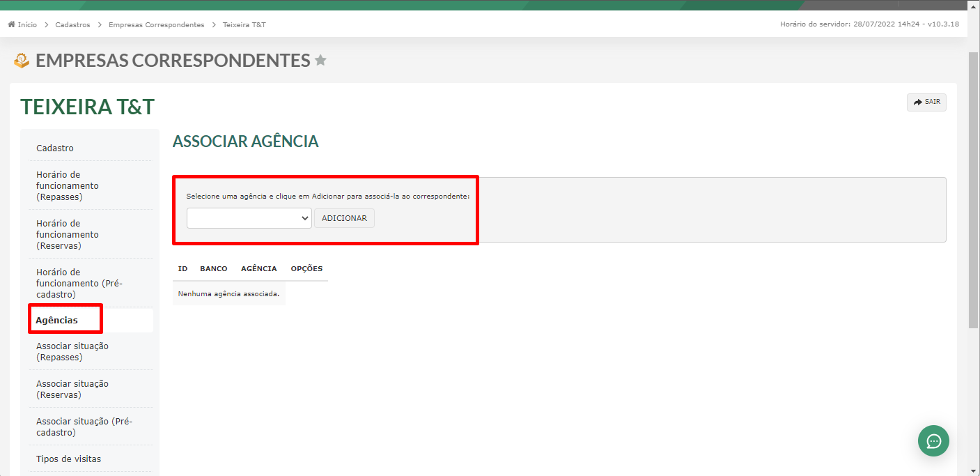Click 'Nenhuma agência associada.' text

pos(228,293)
